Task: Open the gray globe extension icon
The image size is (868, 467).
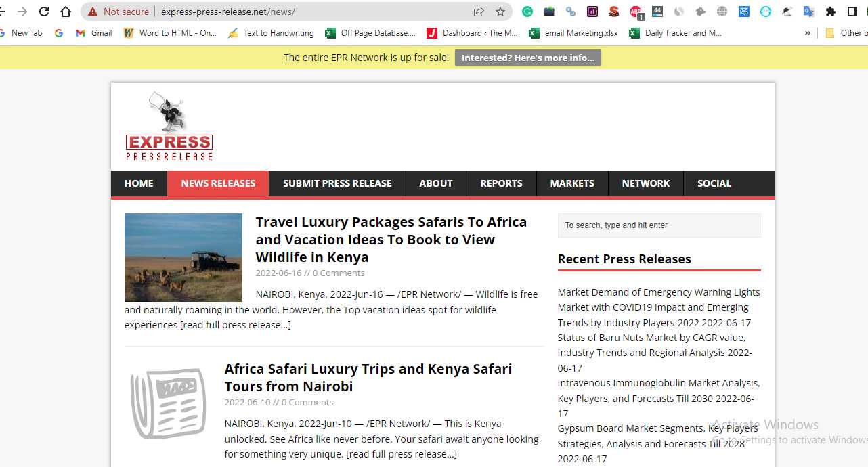Action: pyautogui.click(x=722, y=12)
